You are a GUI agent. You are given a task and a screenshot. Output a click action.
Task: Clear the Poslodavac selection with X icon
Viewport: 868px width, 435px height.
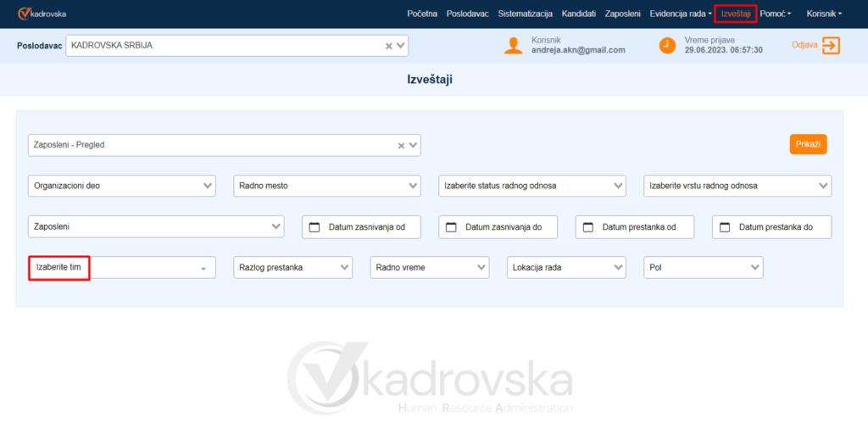[x=389, y=46]
